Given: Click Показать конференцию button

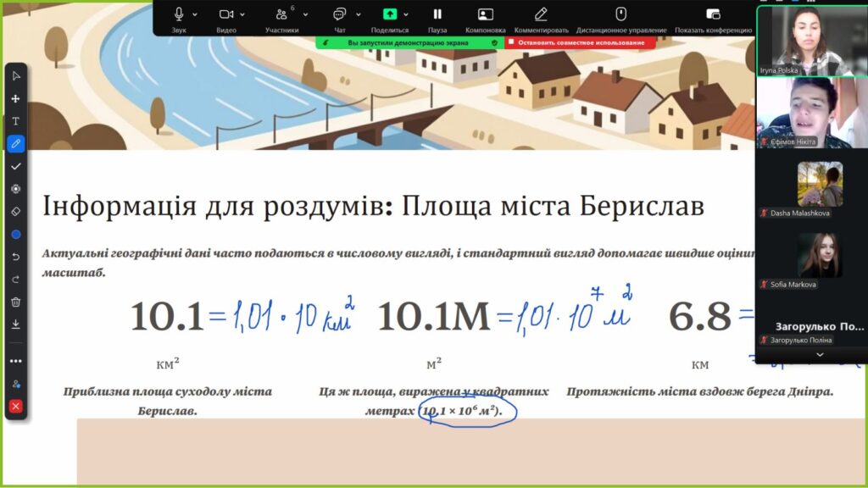Looking at the screenshot, I should click(713, 15).
